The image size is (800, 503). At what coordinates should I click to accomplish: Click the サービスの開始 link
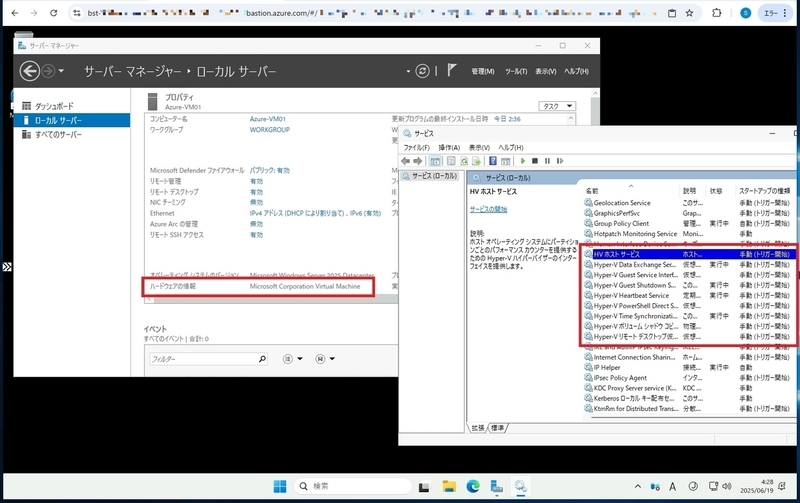click(488, 209)
